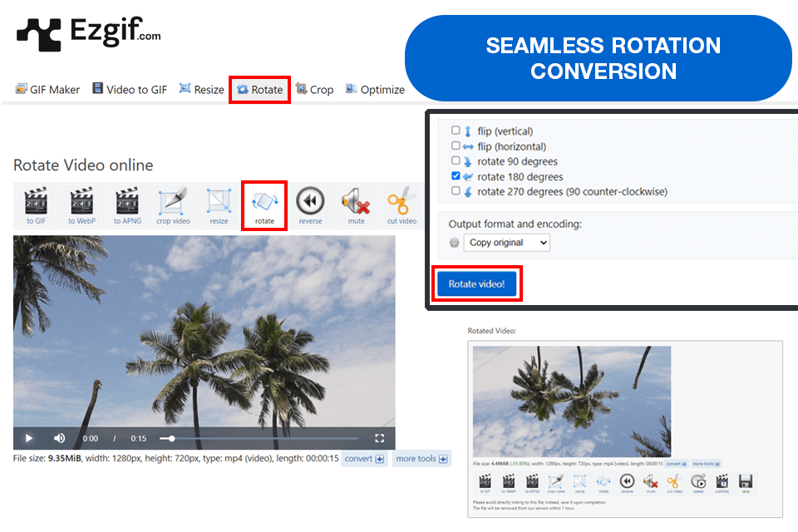This screenshot has height=532, width=798.
Task: Click the reverse tool icon above the video
Action: pyautogui.click(x=310, y=205)
